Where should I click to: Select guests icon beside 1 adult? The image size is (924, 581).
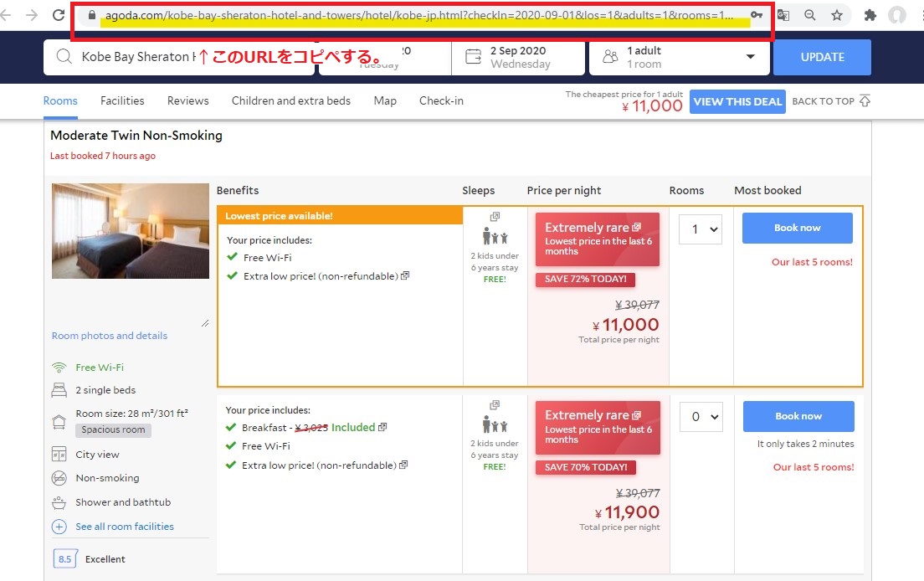pyautogui.click(x=610, y=57)
